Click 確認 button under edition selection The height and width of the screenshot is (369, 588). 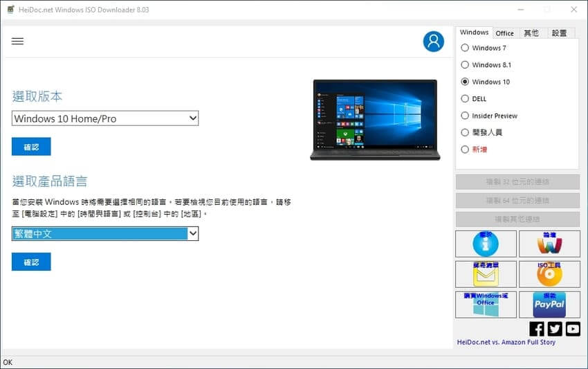click(31, 146)
